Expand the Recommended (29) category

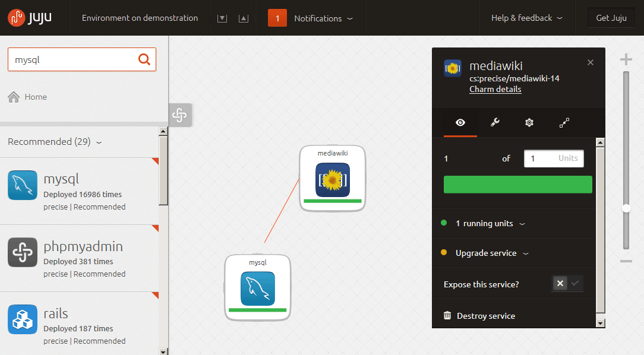[55, 142]
